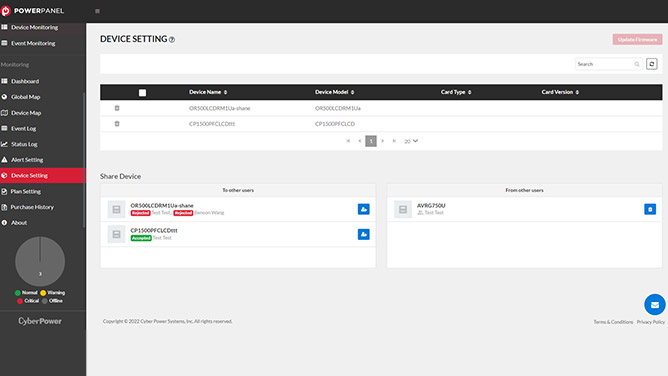Click the yellow Warning legend swatch
Viewport: 668px width, 376px height.
click(43, 293)
